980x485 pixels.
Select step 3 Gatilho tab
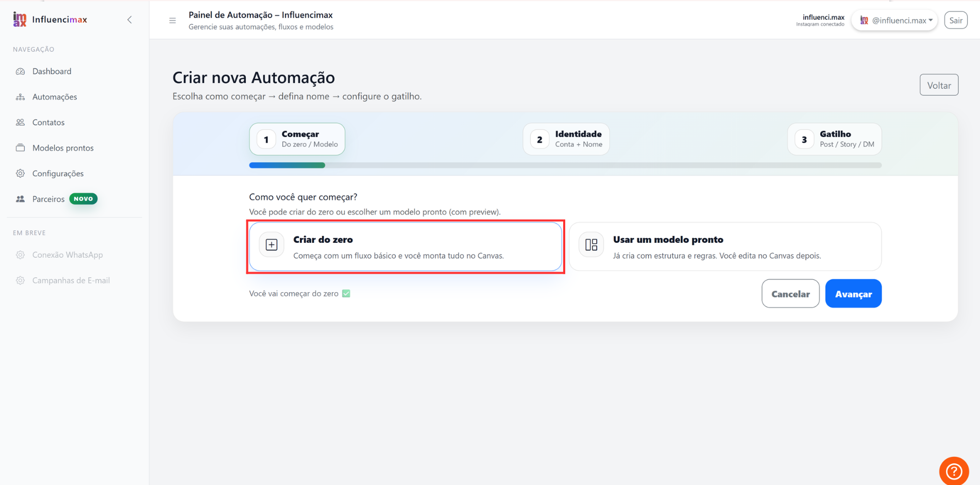point(834,139)
